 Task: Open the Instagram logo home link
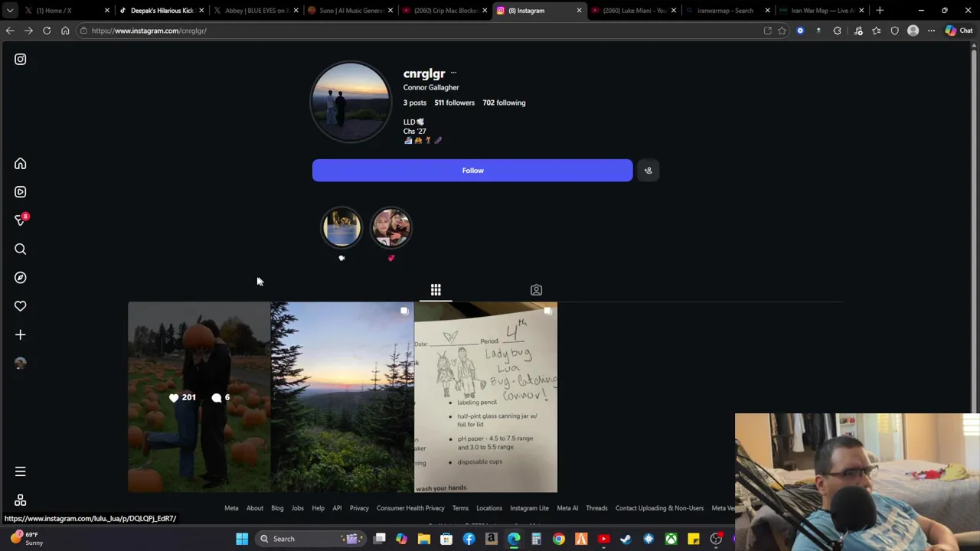(x=21, y=59)
